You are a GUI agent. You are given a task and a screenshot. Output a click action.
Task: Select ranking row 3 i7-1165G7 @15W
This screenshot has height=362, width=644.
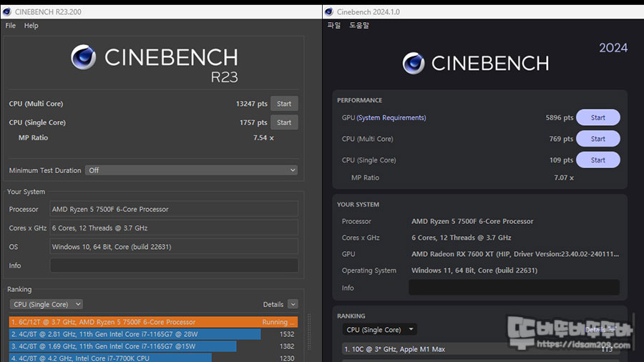(153, 346)
